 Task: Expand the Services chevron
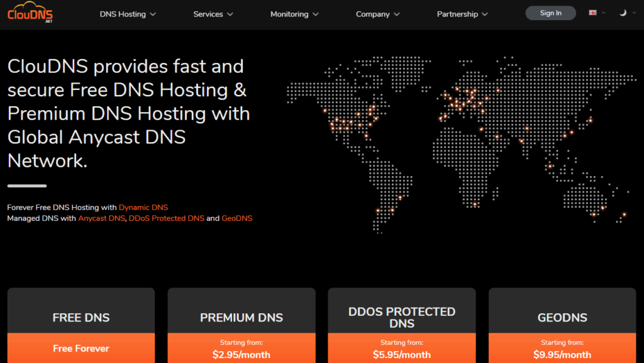pyautogui.click(x=230, y=14)
